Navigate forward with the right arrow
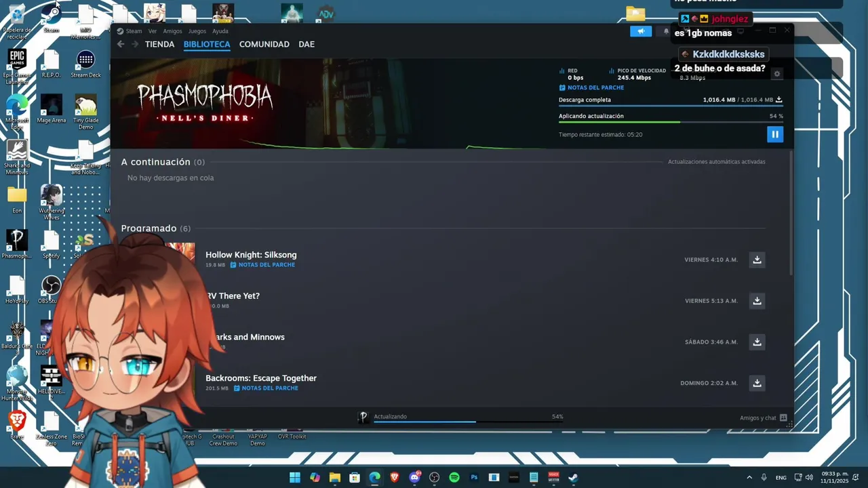This screenshot has height=488, width=868. [x=135, y=44]
